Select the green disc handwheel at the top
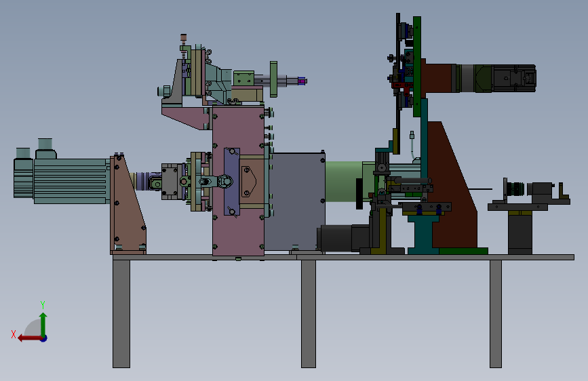 273,79
